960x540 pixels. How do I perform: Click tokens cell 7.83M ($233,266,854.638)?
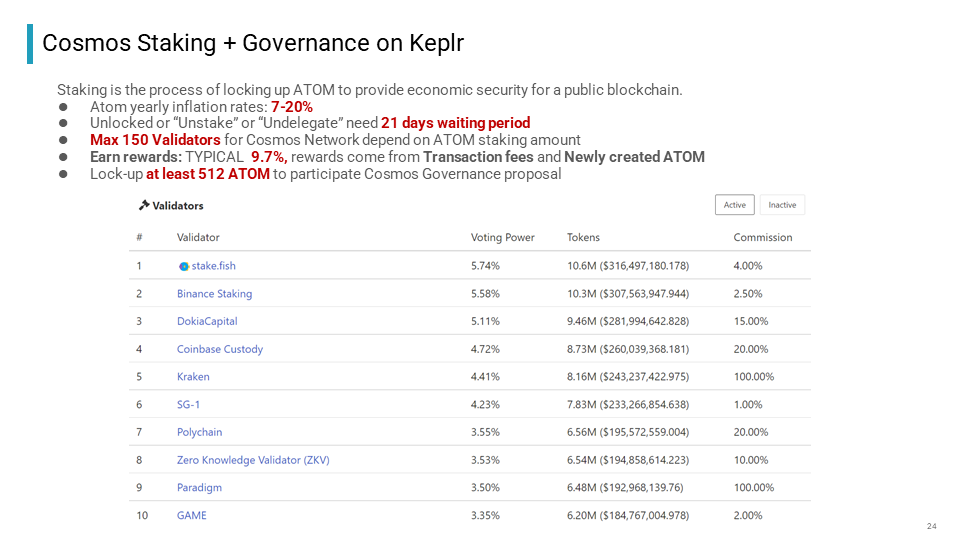click(x=628, y=405)
